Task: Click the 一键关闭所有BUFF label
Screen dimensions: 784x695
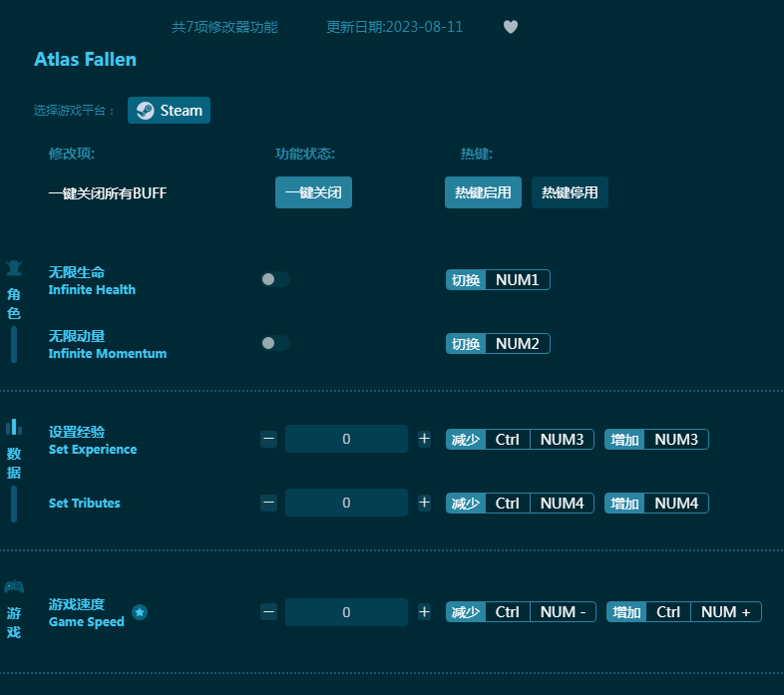Action: [x=108, y=193]
